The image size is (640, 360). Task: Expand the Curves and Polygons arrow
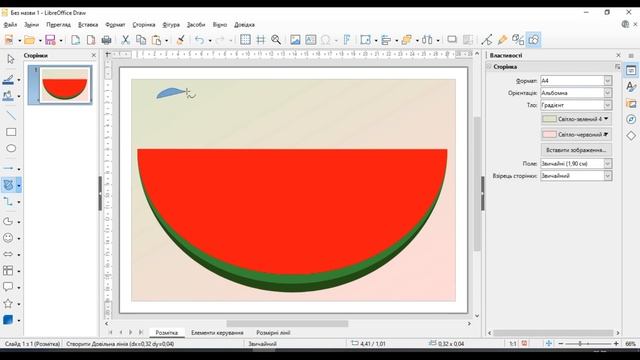pos(19,186)
